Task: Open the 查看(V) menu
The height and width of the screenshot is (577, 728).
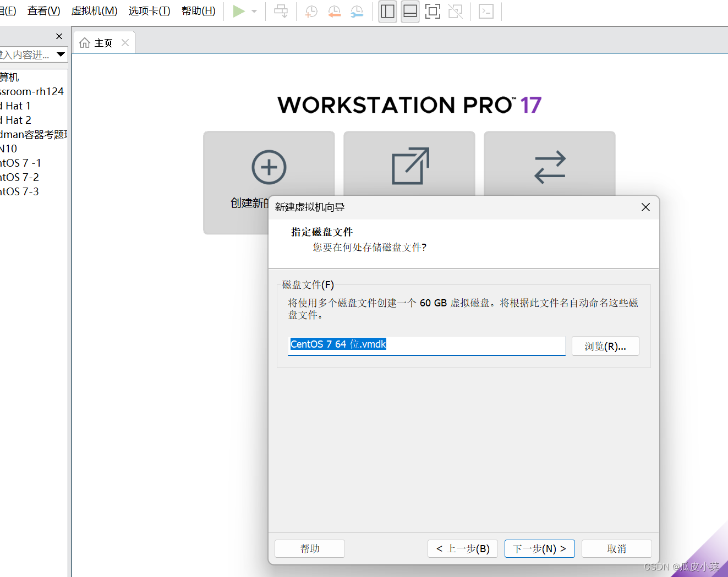Action: pyautogui.click(x=44, y=11)
